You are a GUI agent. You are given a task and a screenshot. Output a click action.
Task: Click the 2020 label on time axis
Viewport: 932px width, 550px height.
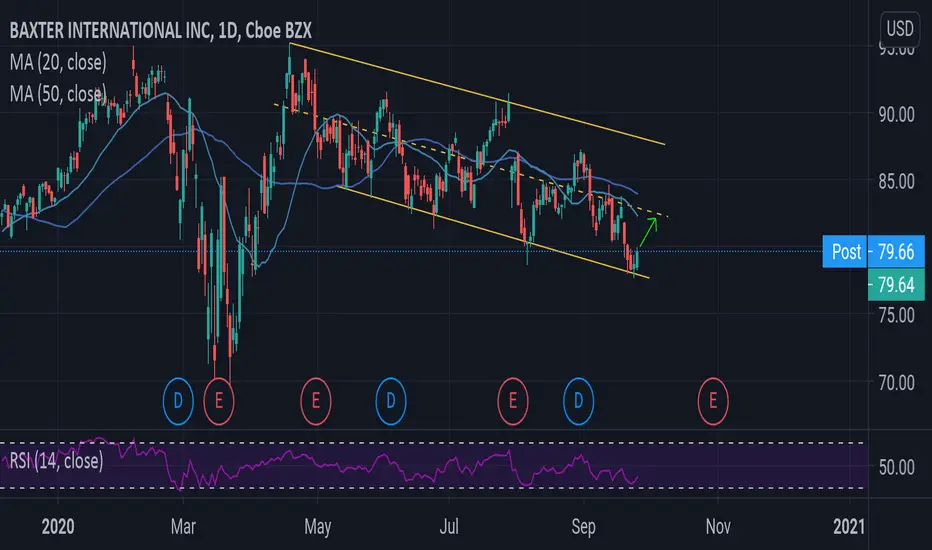click(x=58, y=526)
